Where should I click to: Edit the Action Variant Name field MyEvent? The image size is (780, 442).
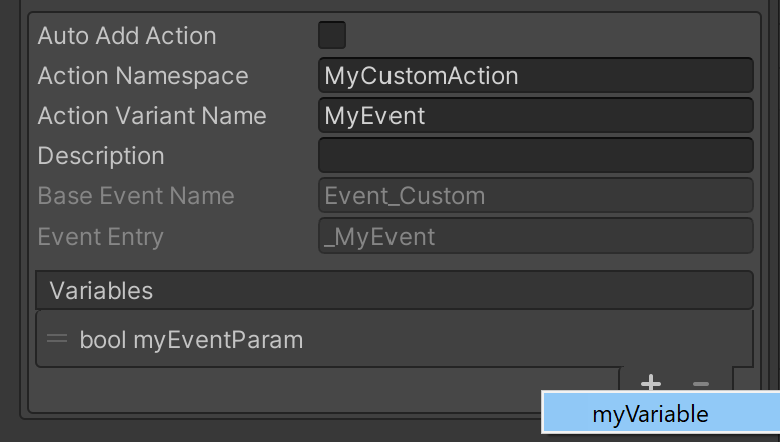click(x=536, y=115)
